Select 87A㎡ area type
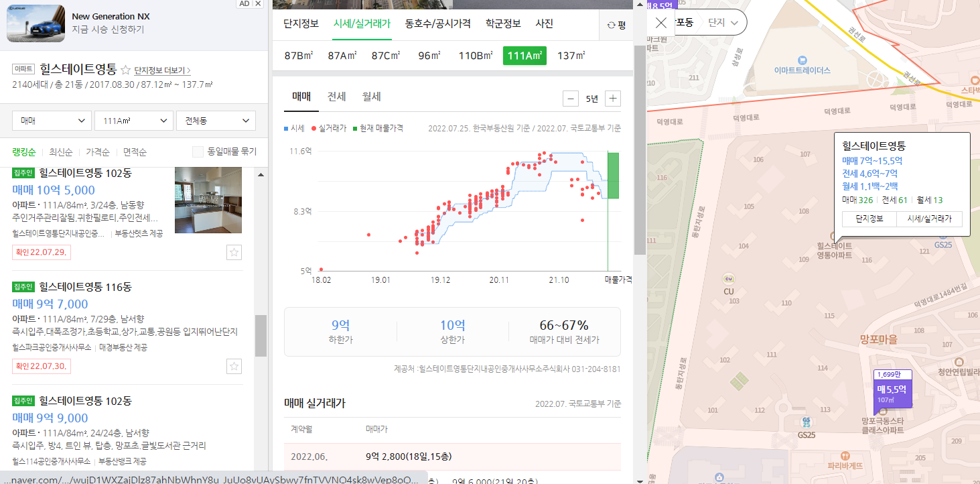Image resolution: width=980 pixels, height=484 pixels. pos(342,56)
